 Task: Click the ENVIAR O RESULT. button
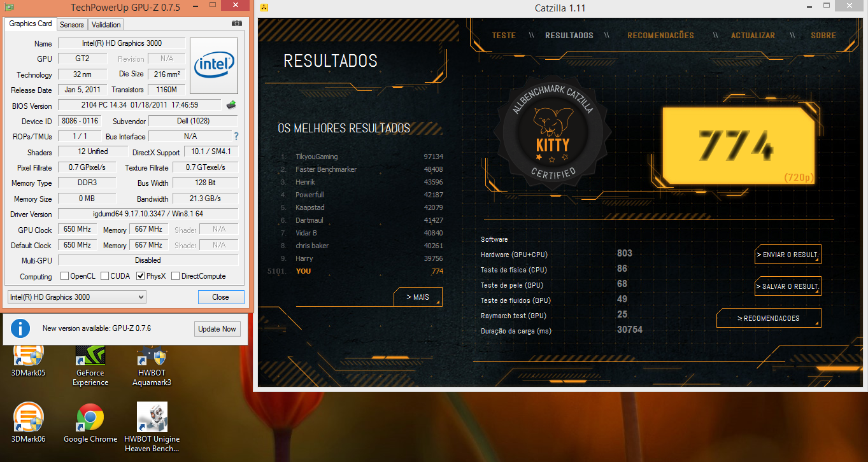(788, 255)
